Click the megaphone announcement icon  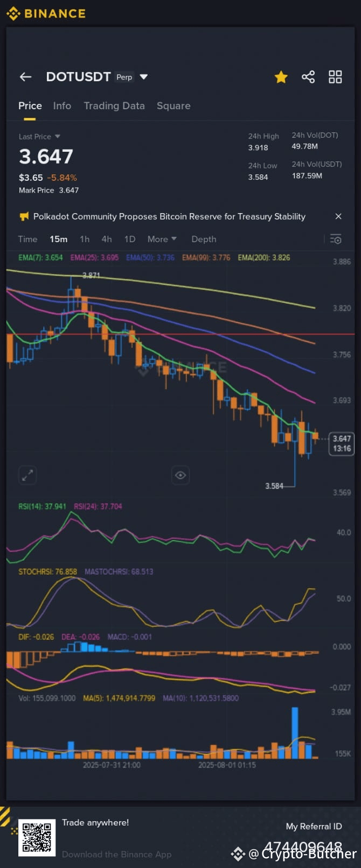(24, 216)
